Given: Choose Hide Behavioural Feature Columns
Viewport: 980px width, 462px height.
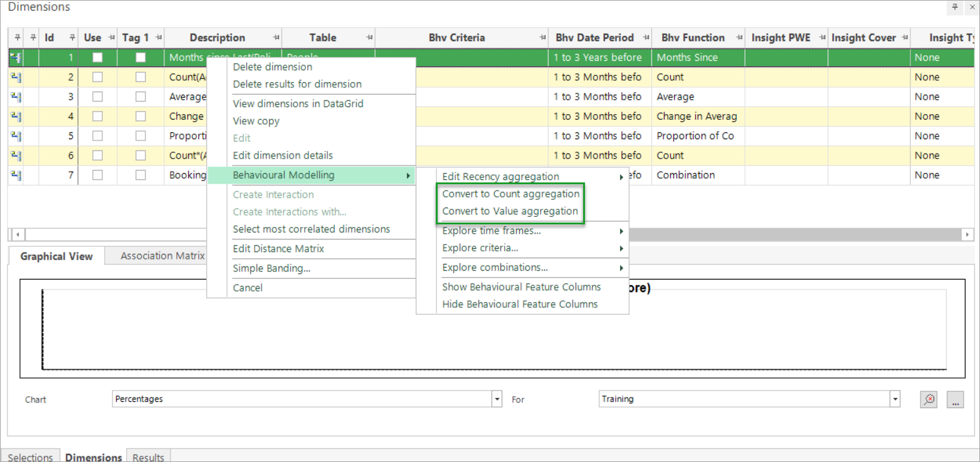Looking at the screenshot, I should click(x=520, y=304).
